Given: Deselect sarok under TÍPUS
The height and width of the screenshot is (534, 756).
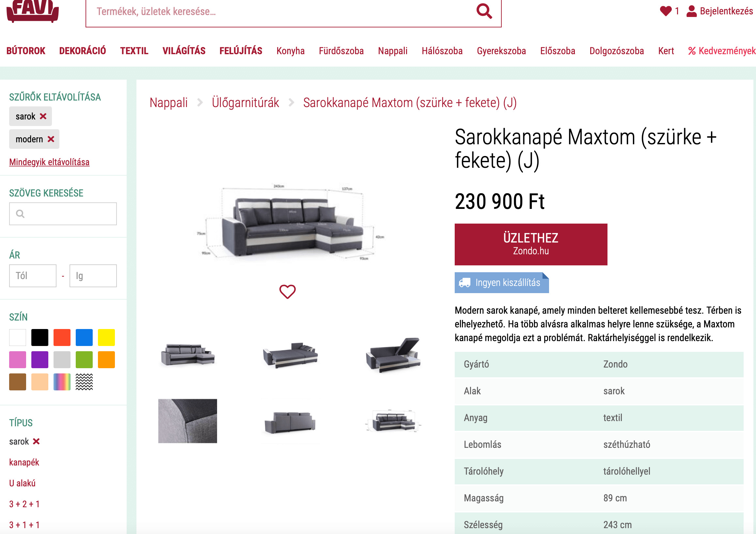Looking at the screenshot, I should click(36, 441).
